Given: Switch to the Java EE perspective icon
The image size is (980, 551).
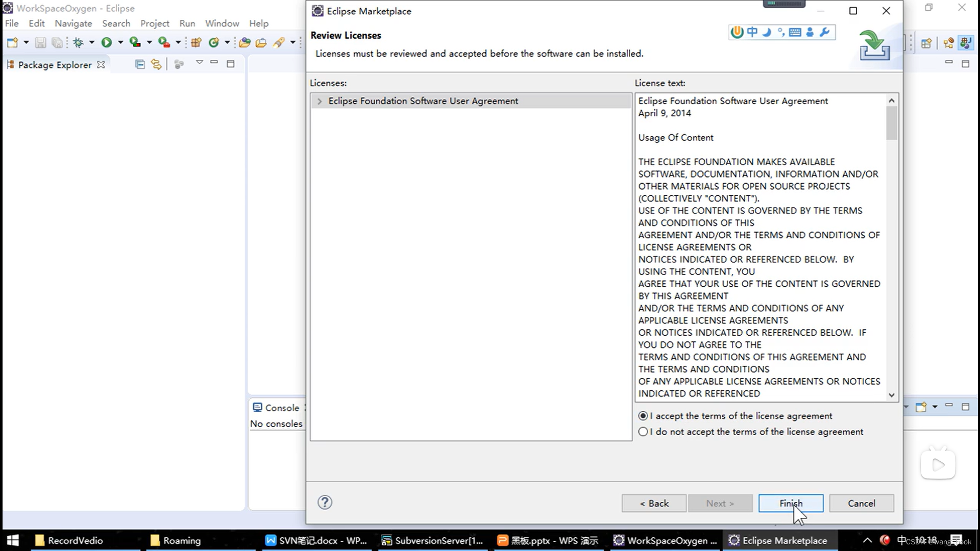Looking at the screenshot, I should (x=949, y=43).
